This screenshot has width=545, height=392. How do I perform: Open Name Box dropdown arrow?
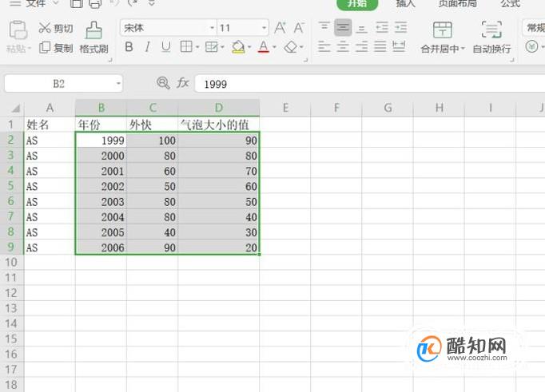(118, 84)
